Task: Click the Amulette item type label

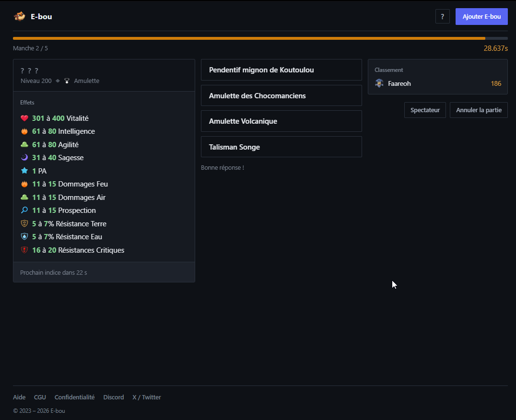Action: [86, 81]
